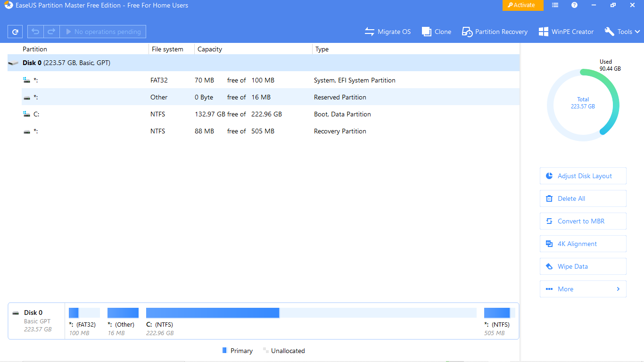The height and width of the screenshot is (362, 644).
Task: Click the Primary legend color swatch
Action: point(224,351)
